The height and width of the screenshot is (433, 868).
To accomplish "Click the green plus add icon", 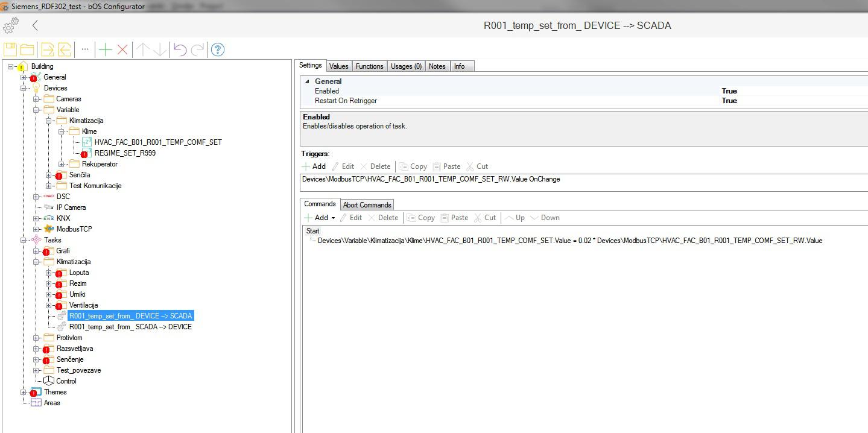I will pos(106,49).
